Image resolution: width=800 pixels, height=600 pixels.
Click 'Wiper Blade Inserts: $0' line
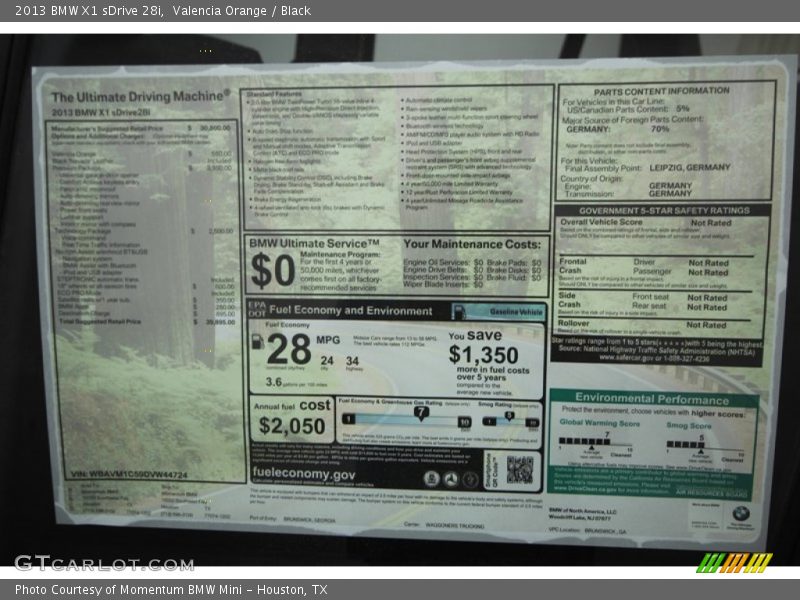point(443,284)
